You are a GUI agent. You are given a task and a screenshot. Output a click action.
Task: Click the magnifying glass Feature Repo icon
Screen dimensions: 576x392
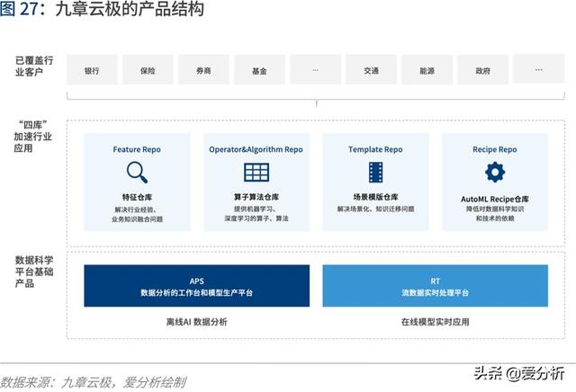pyautogui.click(x=137, y=172)
